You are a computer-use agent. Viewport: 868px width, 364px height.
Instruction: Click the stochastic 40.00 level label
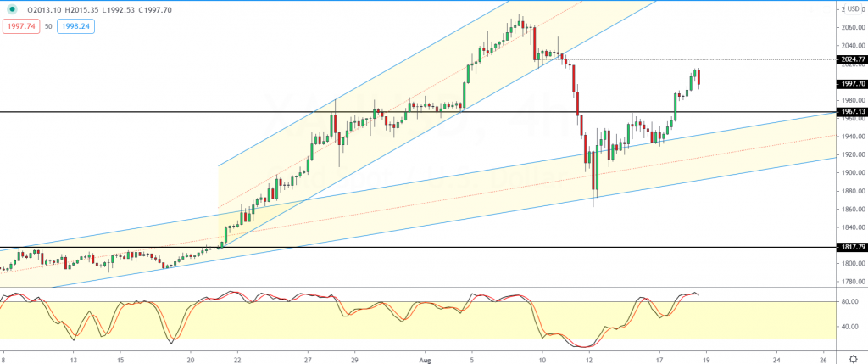click(850, 327)
